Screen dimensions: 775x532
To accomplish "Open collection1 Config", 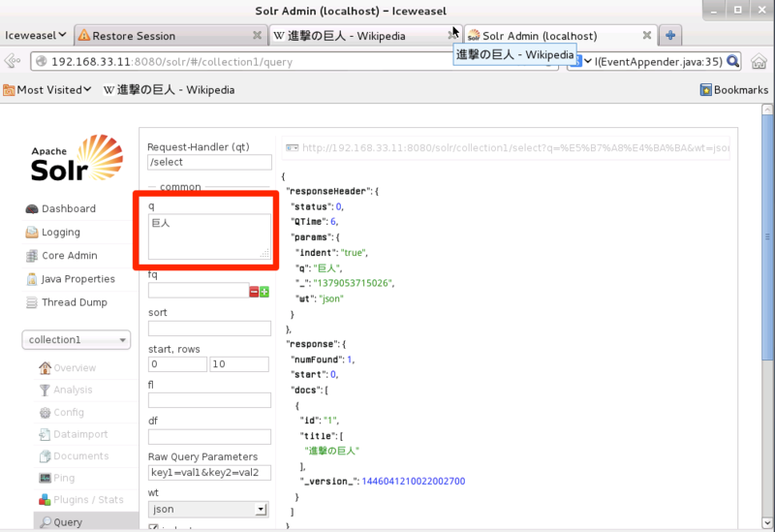I will (x=69, y=412).
